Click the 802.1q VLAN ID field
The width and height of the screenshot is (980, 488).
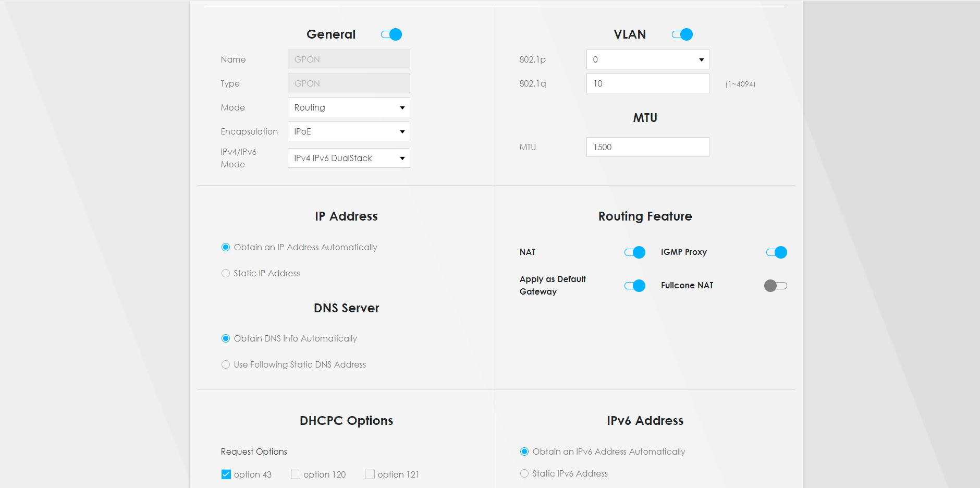[x=647, y=83]
